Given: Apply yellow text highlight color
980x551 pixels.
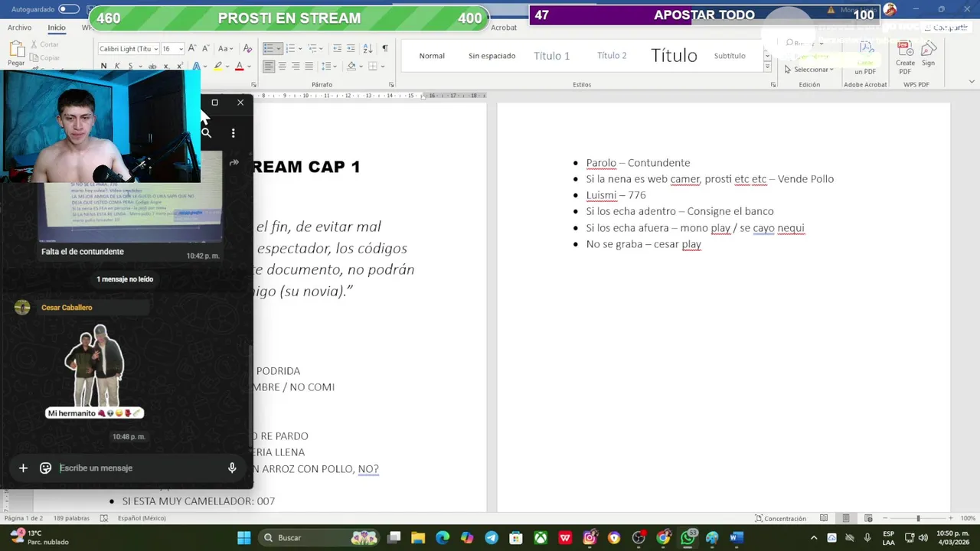Looking at the screenshot, I should coord(217,67).
